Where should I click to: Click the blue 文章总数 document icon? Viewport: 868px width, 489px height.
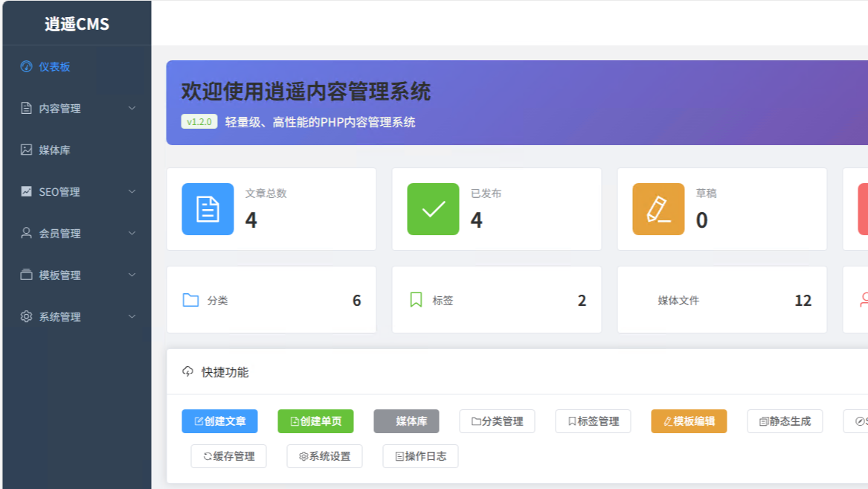(208, 208)
